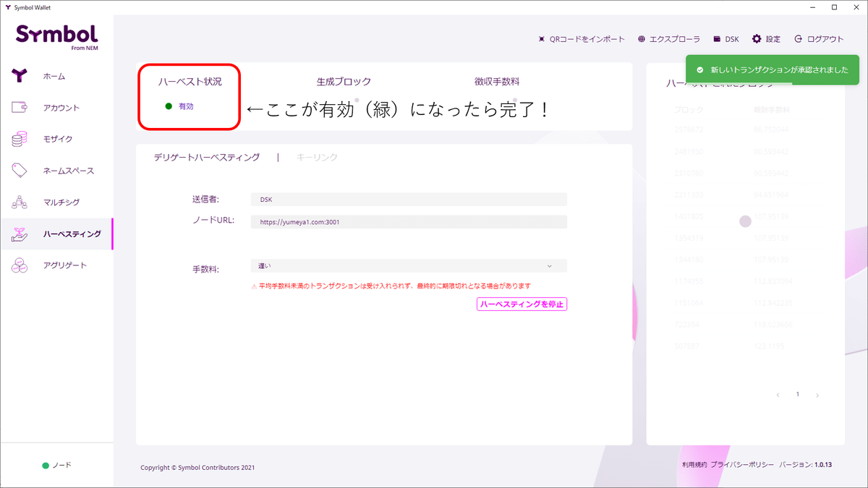Switch to the キーリンク tab

(317, 157)
